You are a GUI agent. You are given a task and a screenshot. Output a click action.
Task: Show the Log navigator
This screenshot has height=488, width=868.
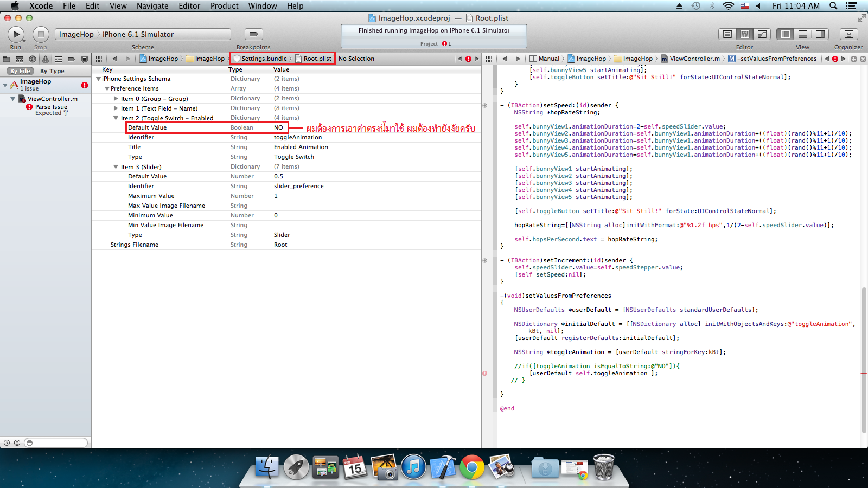coord(85,59)
